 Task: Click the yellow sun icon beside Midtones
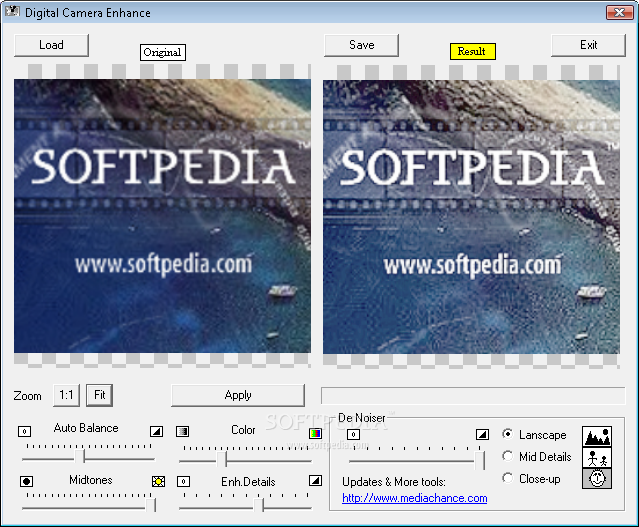coord(159,481)
